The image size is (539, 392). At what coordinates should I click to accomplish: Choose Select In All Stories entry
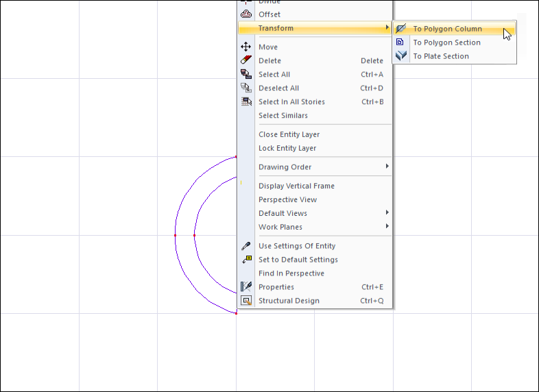point(315,101)
